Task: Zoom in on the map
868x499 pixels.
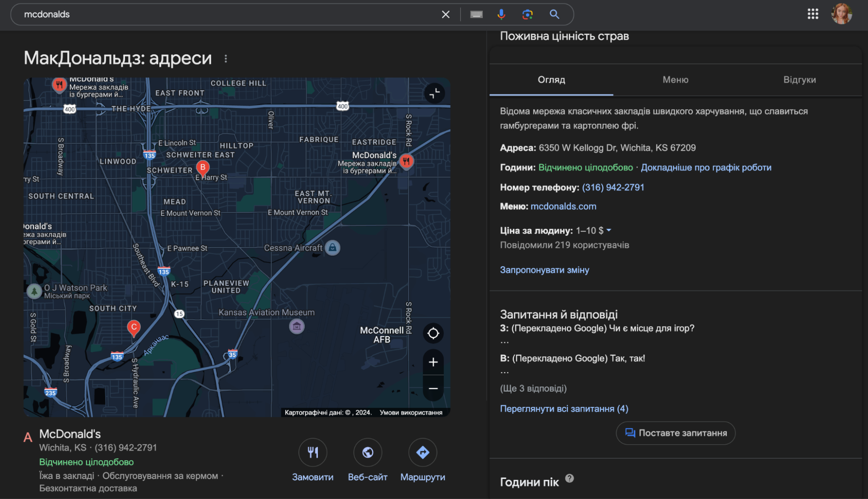Action: point(433,362)
